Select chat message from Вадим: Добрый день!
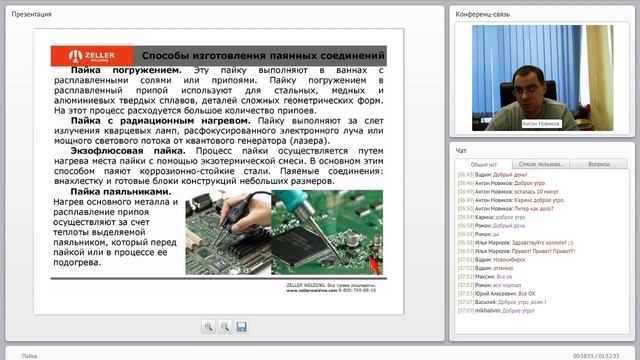Image resolution: width=640 pixels, height=360 pixels. pos(492,175)
